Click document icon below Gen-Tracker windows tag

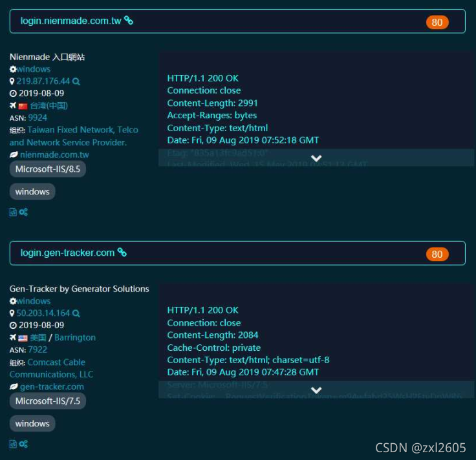coord(13,444)
